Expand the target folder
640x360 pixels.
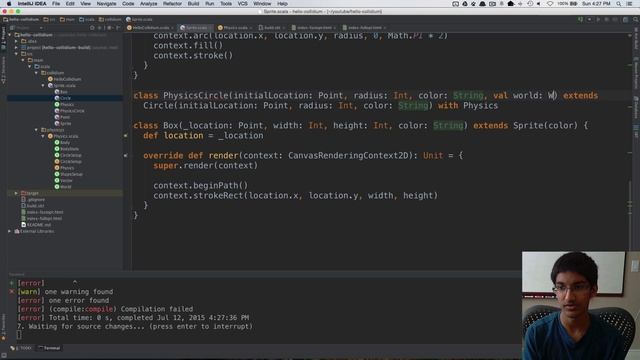tap(16, 193)
